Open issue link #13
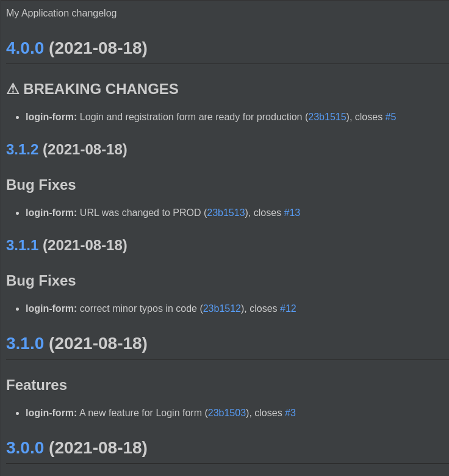Image resolution: width=449 pixels, height=476 pixels. pos(292,213)
